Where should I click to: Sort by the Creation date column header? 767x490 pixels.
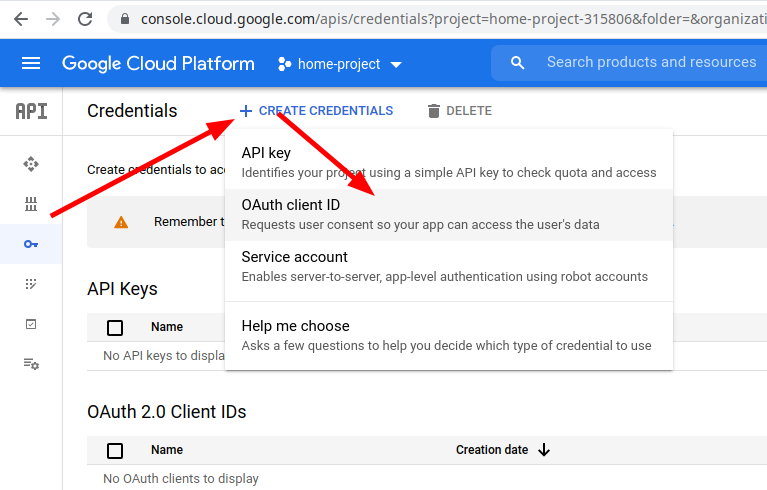[492, 450]
